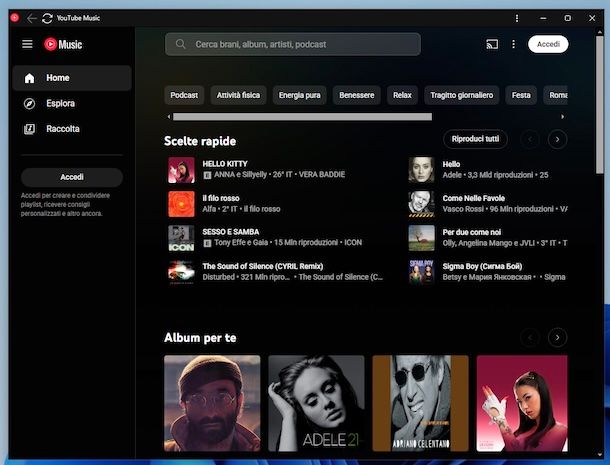Click the Album per te heading
The width and height of the screenshot is (610, 465).
[x=200, y=338]
